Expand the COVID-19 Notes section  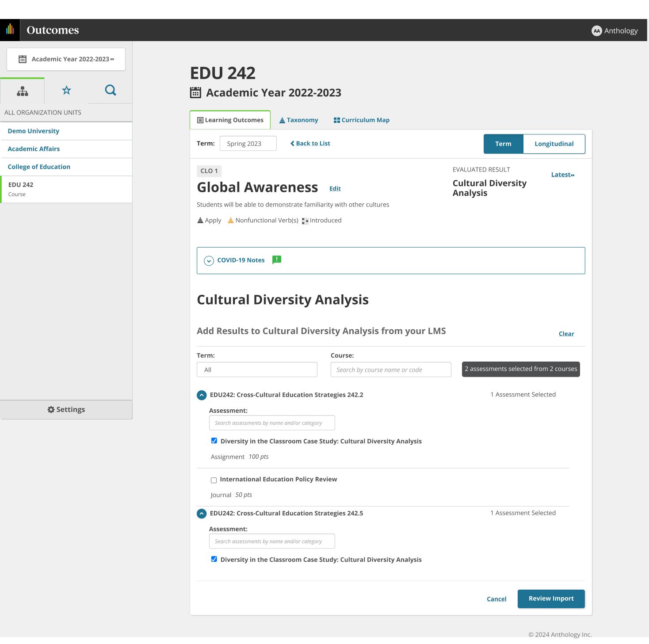209,261
